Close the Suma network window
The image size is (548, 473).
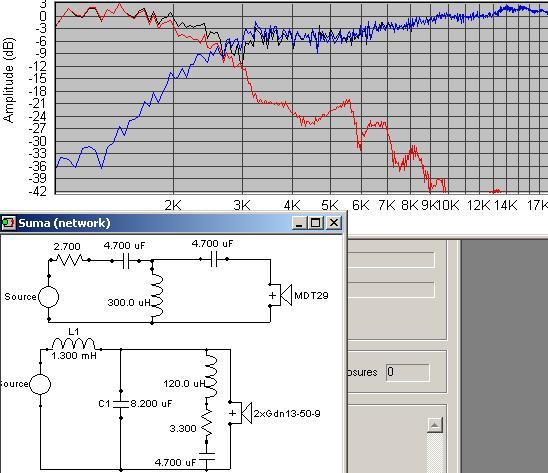point(334,223)
